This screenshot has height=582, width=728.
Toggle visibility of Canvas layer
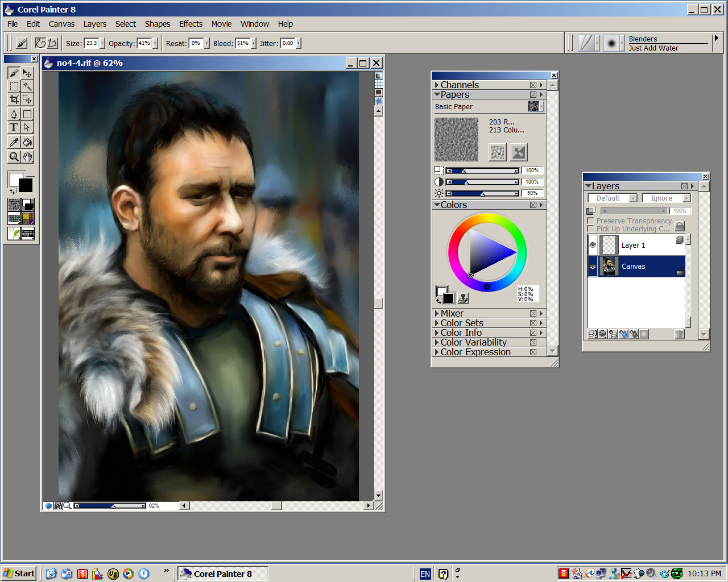pyautogui.click(x=593, y=266)
